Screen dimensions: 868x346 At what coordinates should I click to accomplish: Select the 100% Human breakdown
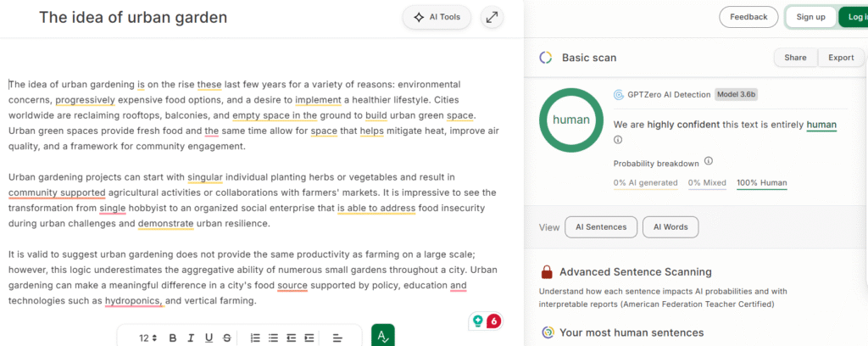[x=762, y=182]
